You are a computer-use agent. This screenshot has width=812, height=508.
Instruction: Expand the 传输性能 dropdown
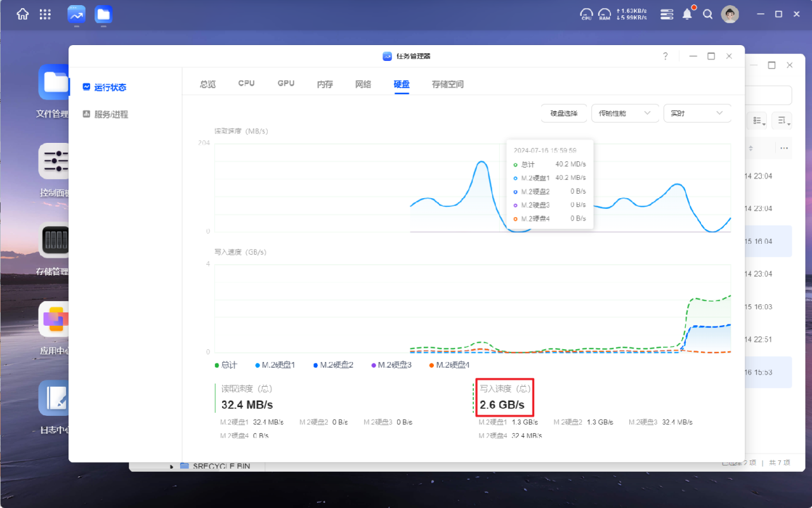pyautogui.click(x=624, y=113)
